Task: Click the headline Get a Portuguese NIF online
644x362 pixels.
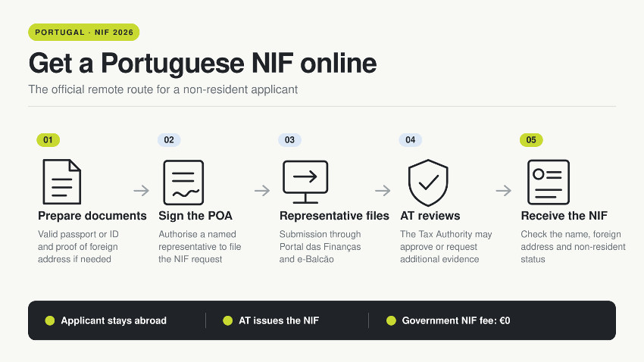Action: tap(202, 63)
